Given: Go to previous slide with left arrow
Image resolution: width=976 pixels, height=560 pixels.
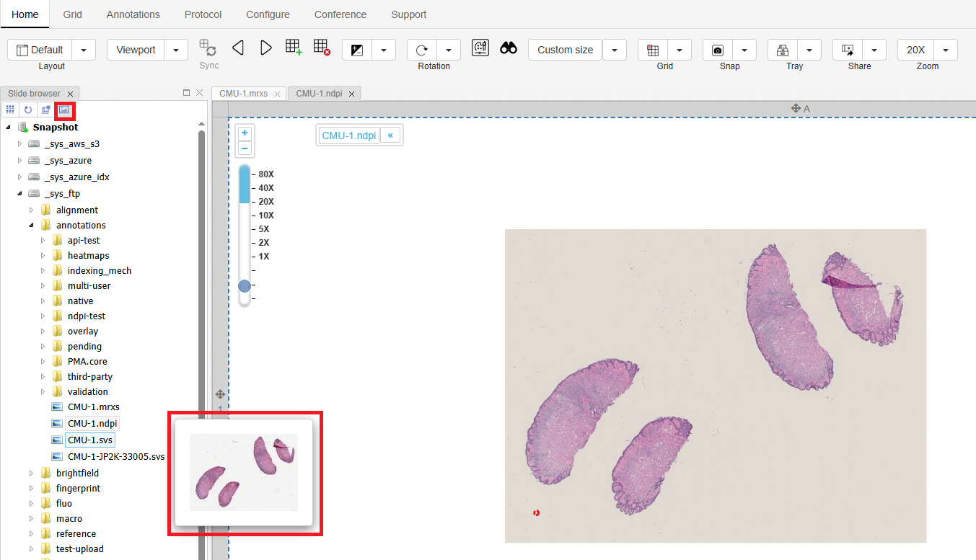Looking at the screenshot, I should (238, 48).
